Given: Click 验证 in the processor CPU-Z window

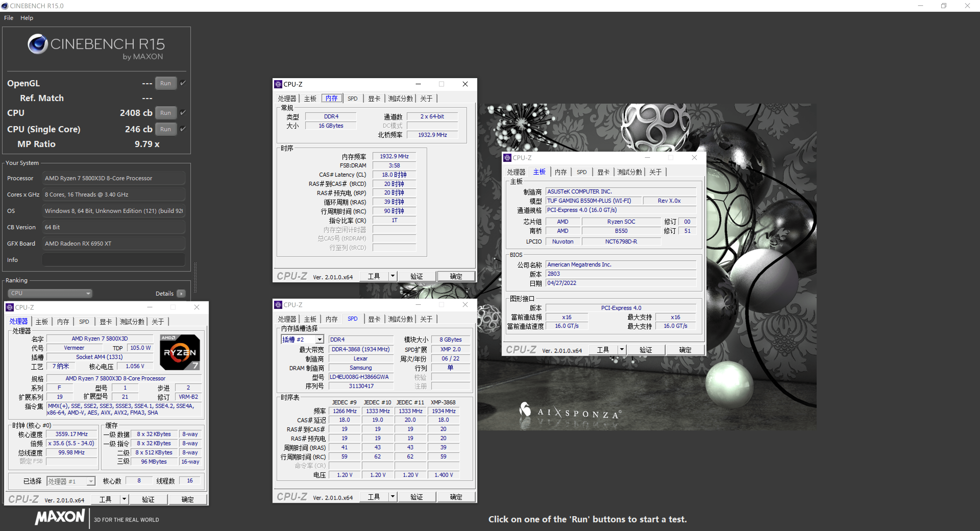Looking at the screenshot, I should pyautogui.click(x=148, y=499).
